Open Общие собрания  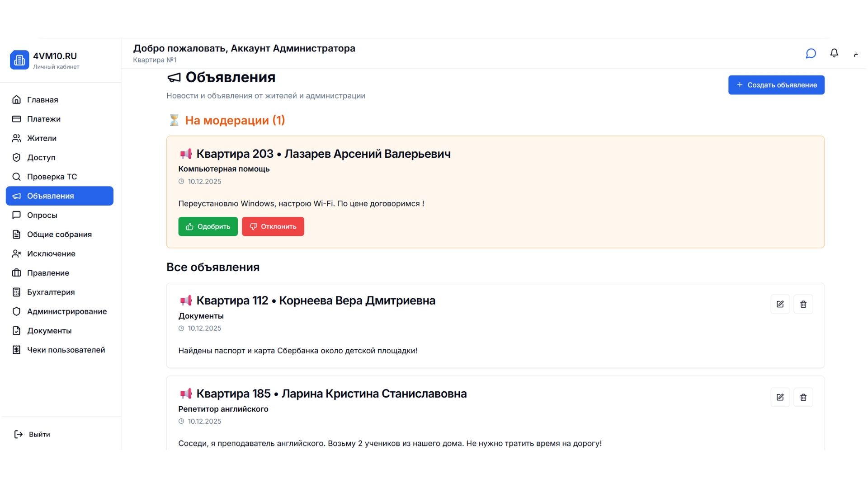click(59, 234)
